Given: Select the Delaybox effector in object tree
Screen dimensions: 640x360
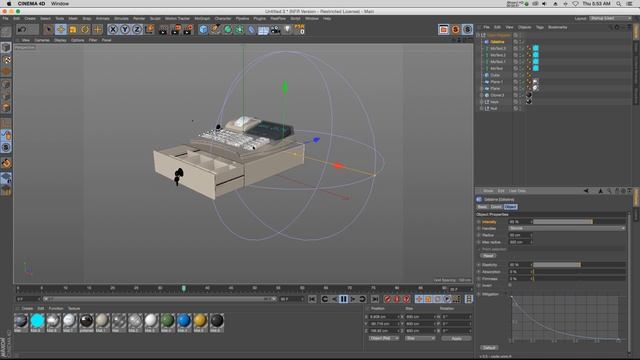Looking at the screenshot, I should tap(497, 42).
